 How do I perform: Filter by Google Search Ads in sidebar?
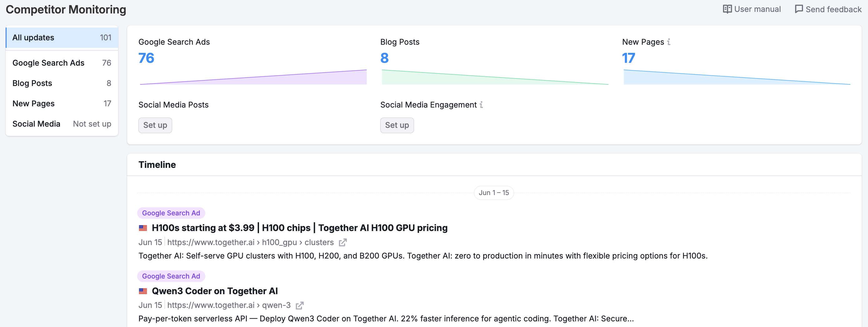click(62, 63)
